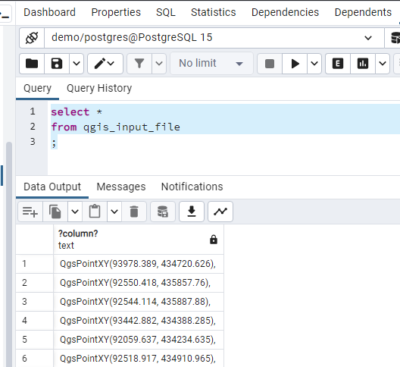The width and height of the screenshot is (400, 367).
Task: Expand the Paste options dropdown arrow
Action: (x=114, y=211)
